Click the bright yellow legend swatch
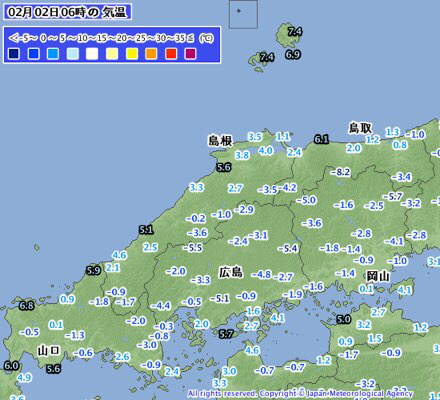 pos(132,54)
